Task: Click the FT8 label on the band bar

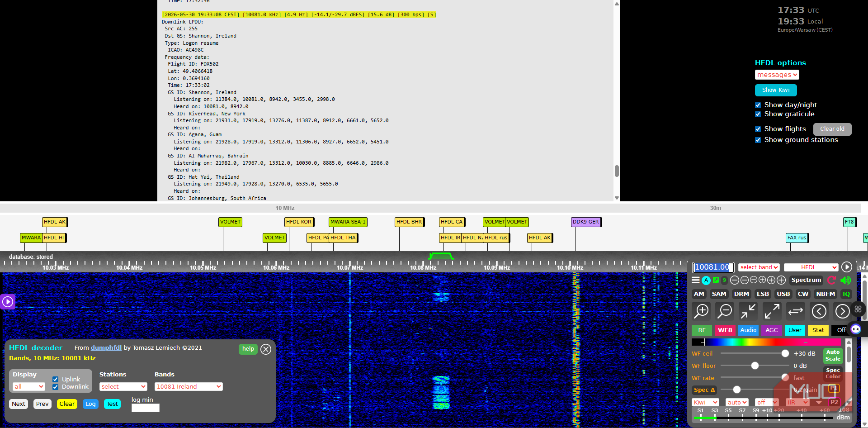Action: (x=849, y=222)
